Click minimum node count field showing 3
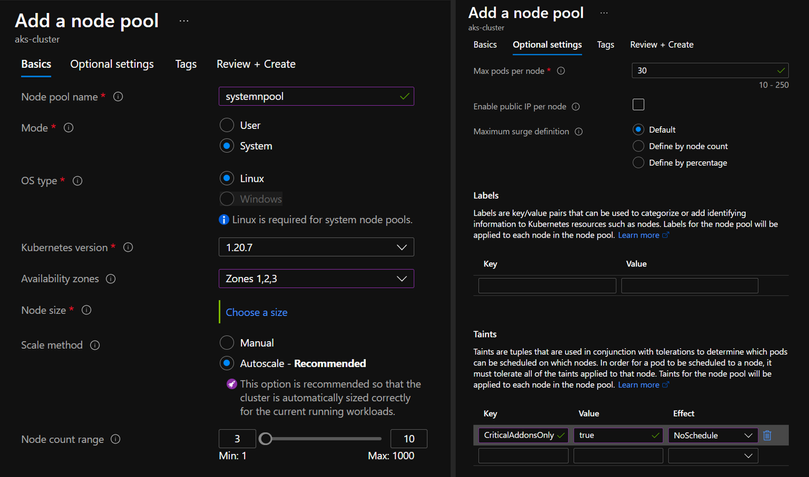The image size is (809, 477). click(x=237, y=439)
